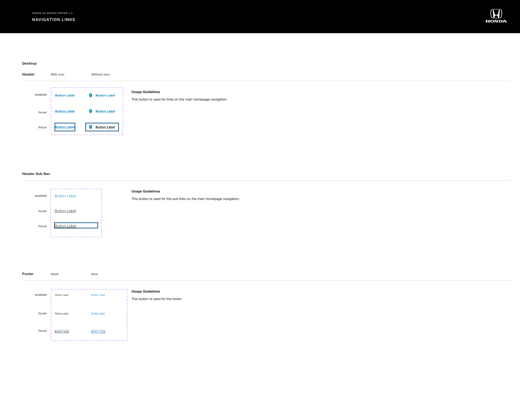Screen dimensions: 520x420
Task: Click the enabled blue Footer Button Label
Action: tap(98, 295)
